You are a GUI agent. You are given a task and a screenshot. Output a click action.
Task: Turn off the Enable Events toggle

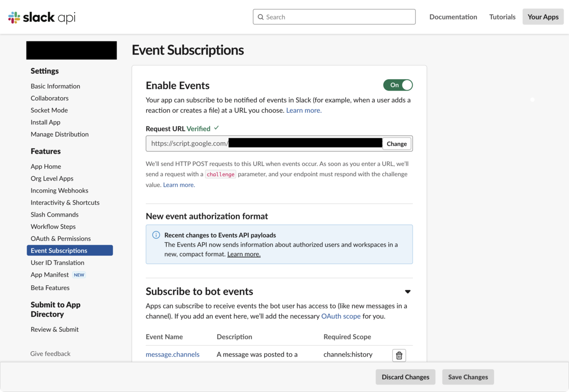398,85
